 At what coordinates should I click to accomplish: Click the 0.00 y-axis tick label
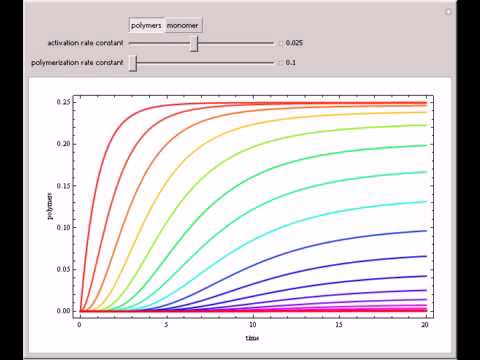(x=63, y=311)
